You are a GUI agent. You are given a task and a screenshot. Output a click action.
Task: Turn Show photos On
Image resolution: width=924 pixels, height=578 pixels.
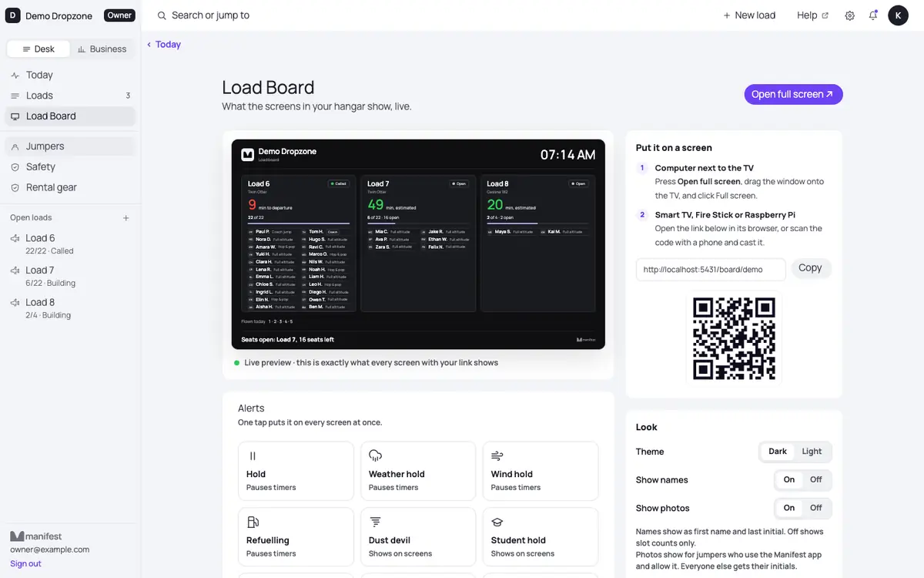[x=789, y=508]
